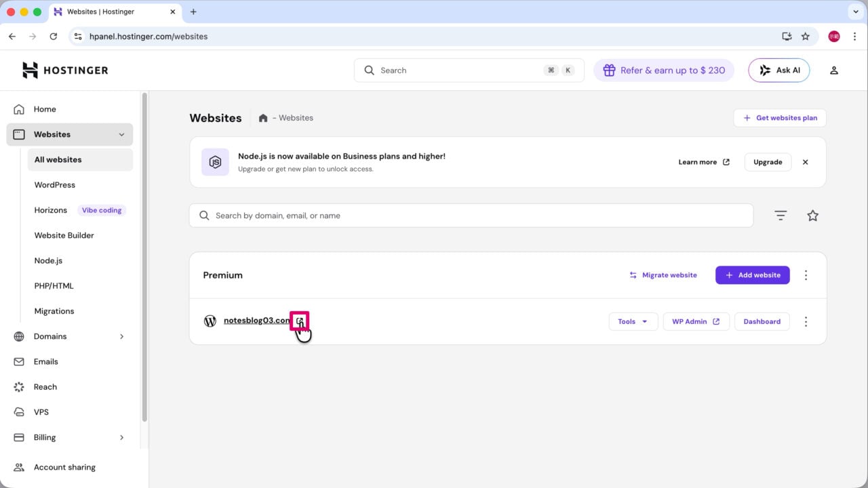The height and width of the screenshot is (488, 868).
Task: View site information icon left of the URL
Action: point(78,37)
